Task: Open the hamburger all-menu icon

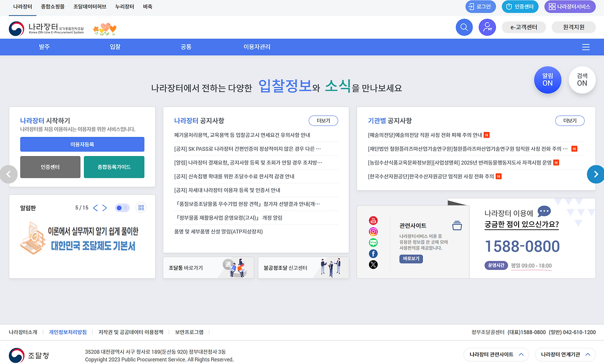Action: [x=586, y=47]
